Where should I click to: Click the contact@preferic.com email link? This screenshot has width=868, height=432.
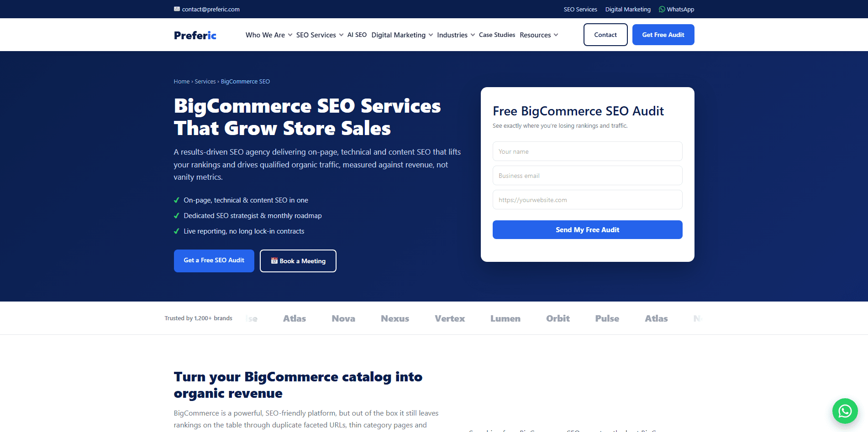pos(210,9)
